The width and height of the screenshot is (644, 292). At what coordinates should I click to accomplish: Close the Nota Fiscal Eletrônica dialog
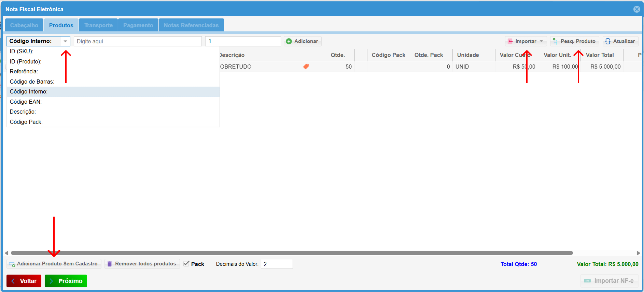(x=636, y=9)
